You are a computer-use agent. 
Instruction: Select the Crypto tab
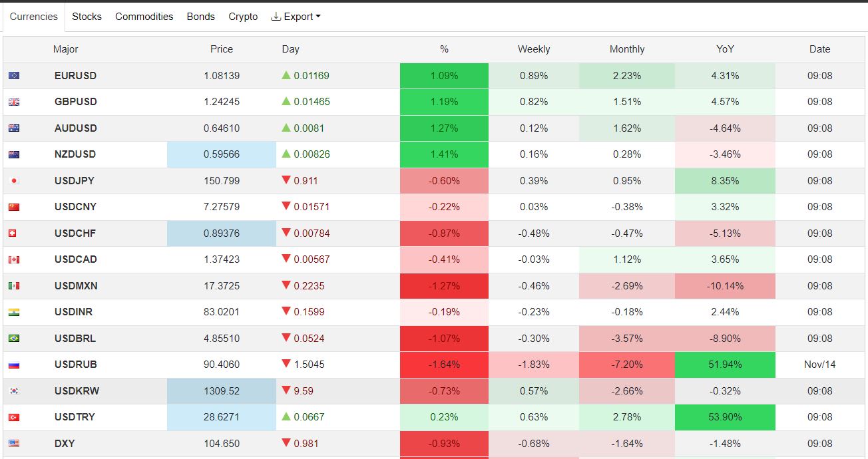tap(243, 17)
